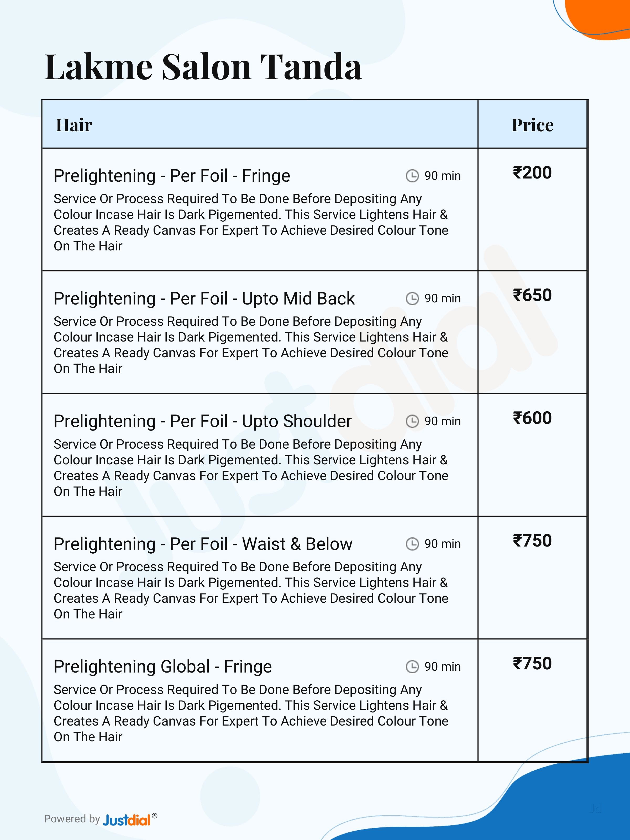The height and width of the screenshot is (840, 630).
Task: Click the Powered by text
Action: 72,819
